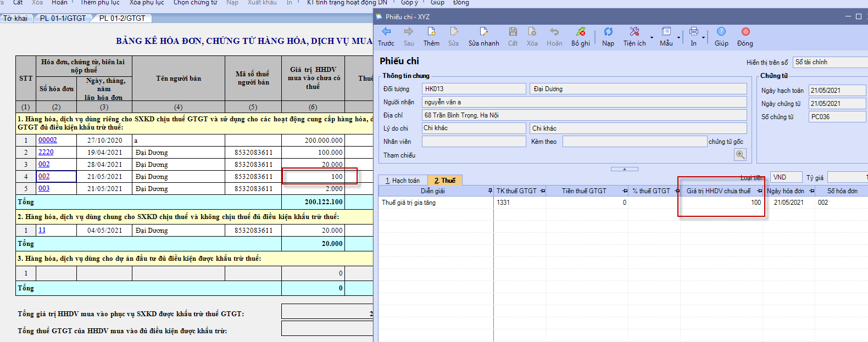Go to previous voucher with Trước icon
The width and height of the screenshot is (868, 342).
coord(386,32)
